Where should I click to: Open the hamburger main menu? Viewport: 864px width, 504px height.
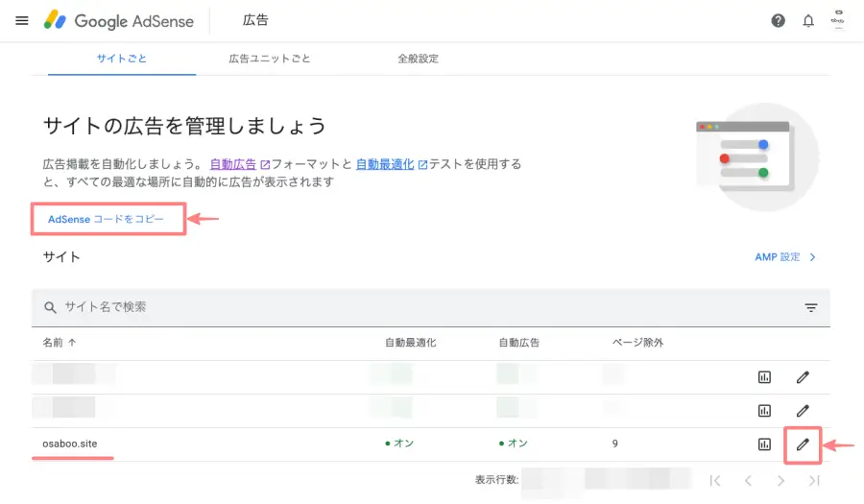pos(22,21)
